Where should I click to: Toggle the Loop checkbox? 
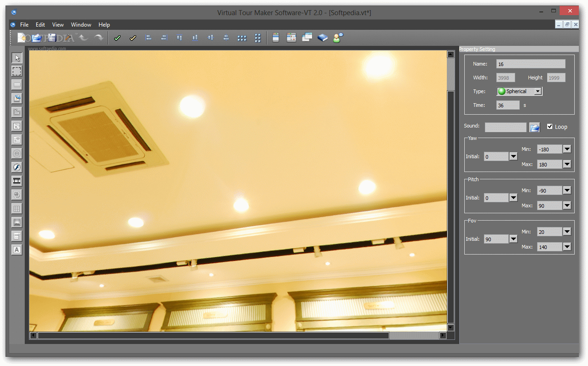[550, 127]
